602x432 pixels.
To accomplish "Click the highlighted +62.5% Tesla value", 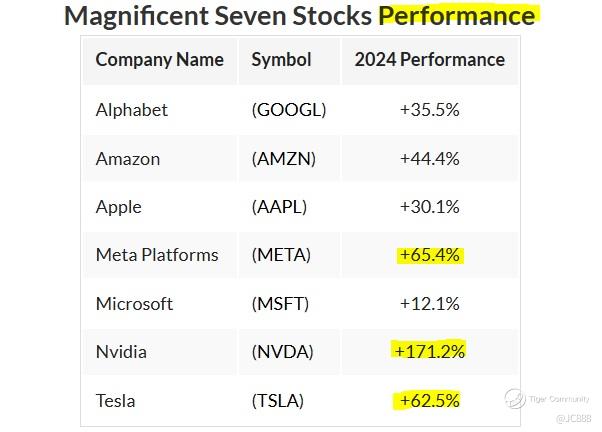I will 429,400.
